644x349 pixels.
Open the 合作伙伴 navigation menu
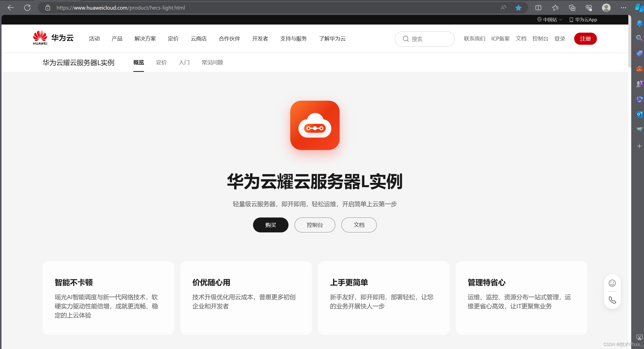pyautogui.click(x=230, y=38)
